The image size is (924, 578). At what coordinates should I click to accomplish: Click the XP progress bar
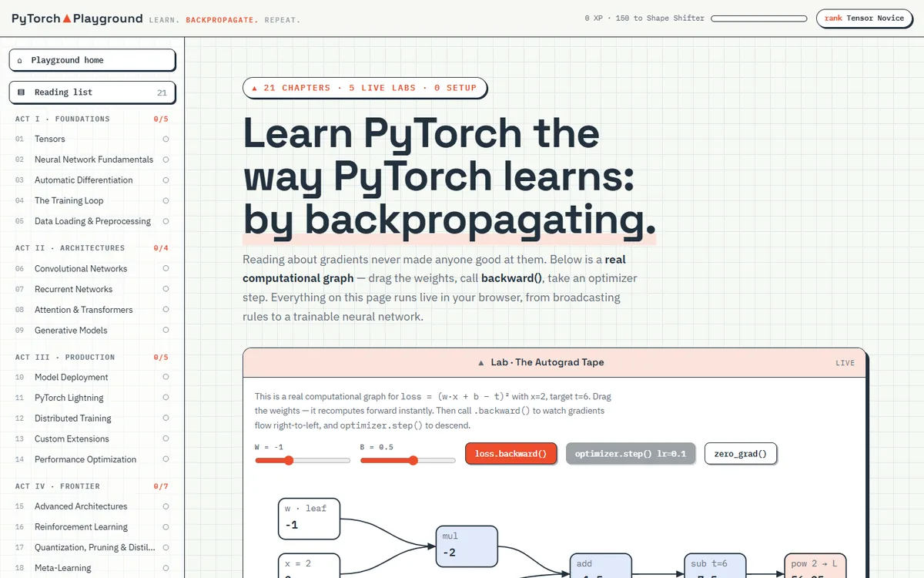758,18
